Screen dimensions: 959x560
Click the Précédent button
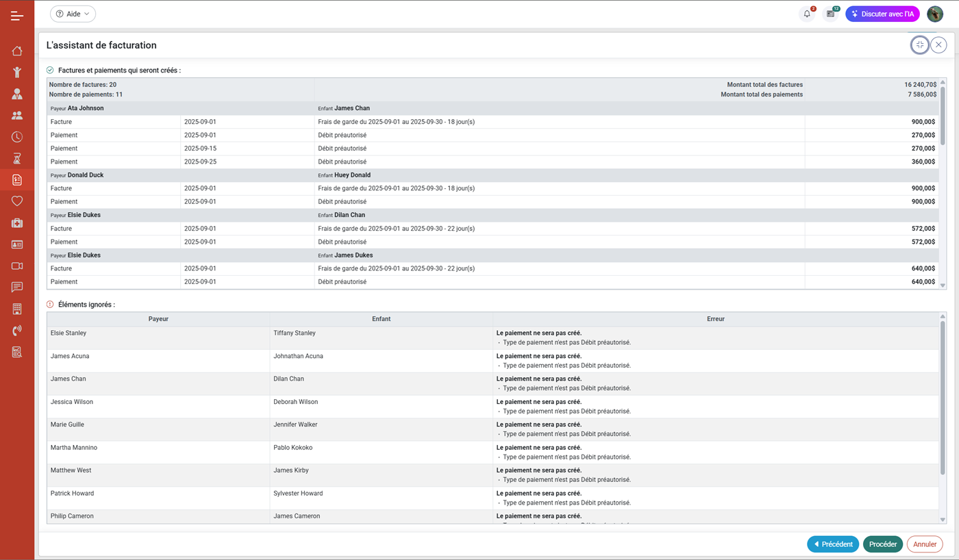[x=833, y=544]
